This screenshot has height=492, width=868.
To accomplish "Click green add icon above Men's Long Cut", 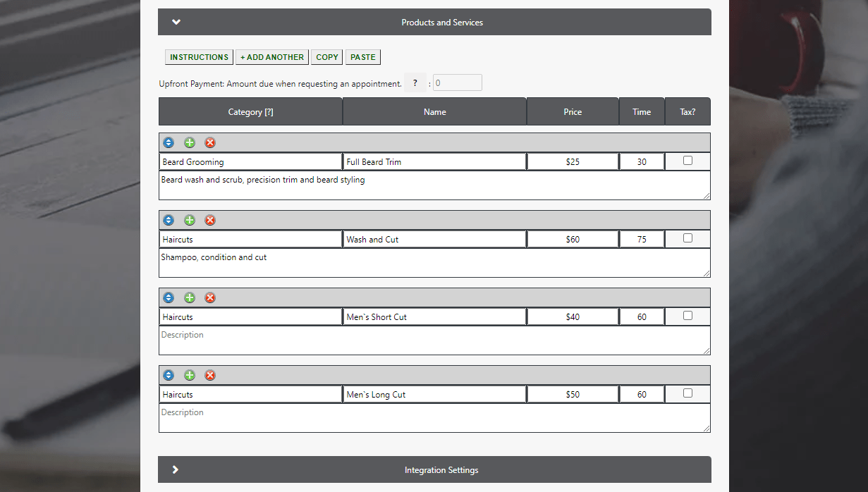I will click(189, 375).
